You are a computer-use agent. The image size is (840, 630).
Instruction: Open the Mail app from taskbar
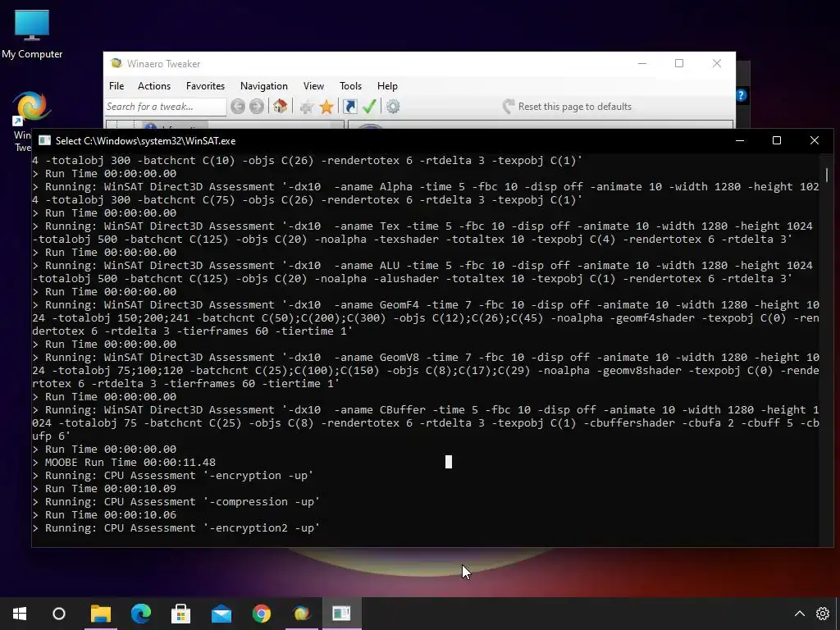point(221,614)
